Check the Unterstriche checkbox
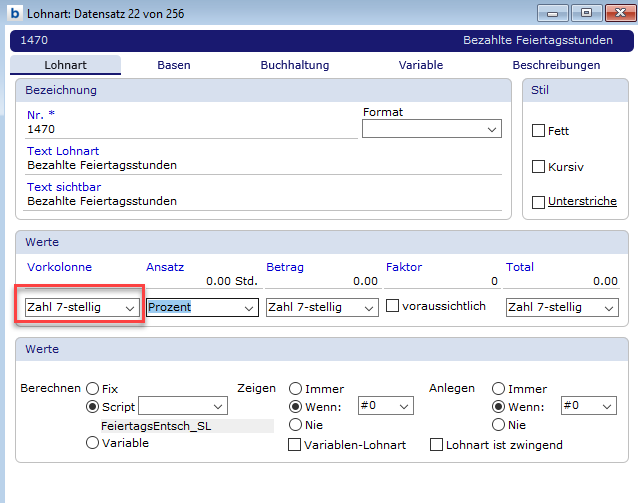The image size is (638, 503). (539, 202)
